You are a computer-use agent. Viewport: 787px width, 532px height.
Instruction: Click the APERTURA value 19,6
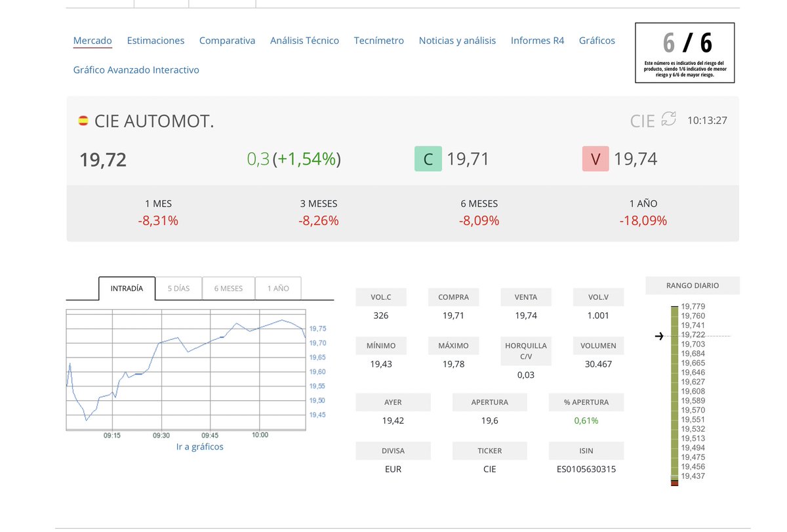[x=489, y=420]
